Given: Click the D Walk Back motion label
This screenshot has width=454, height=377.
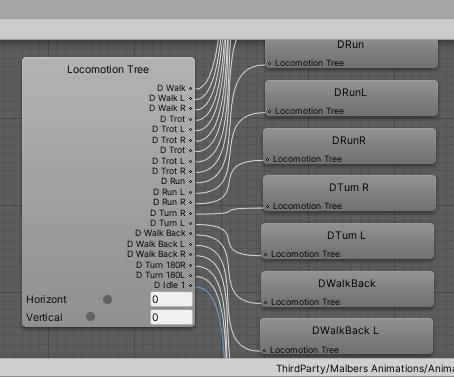Looking at the screenshot, I should pyautogui.click(x=160, y=233).
